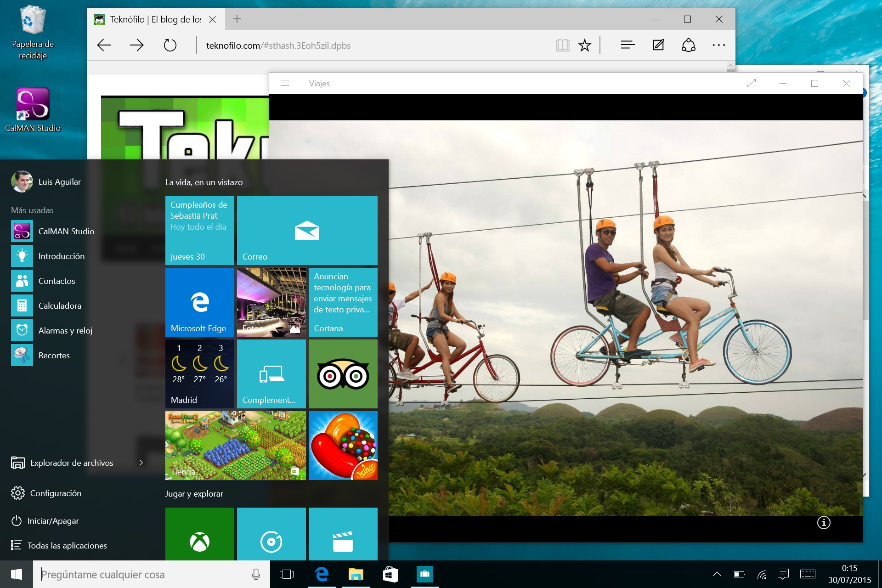Click the image info icon in Viajes
The width and height of the screenshot is (882, 588).
tap(824, 522)
